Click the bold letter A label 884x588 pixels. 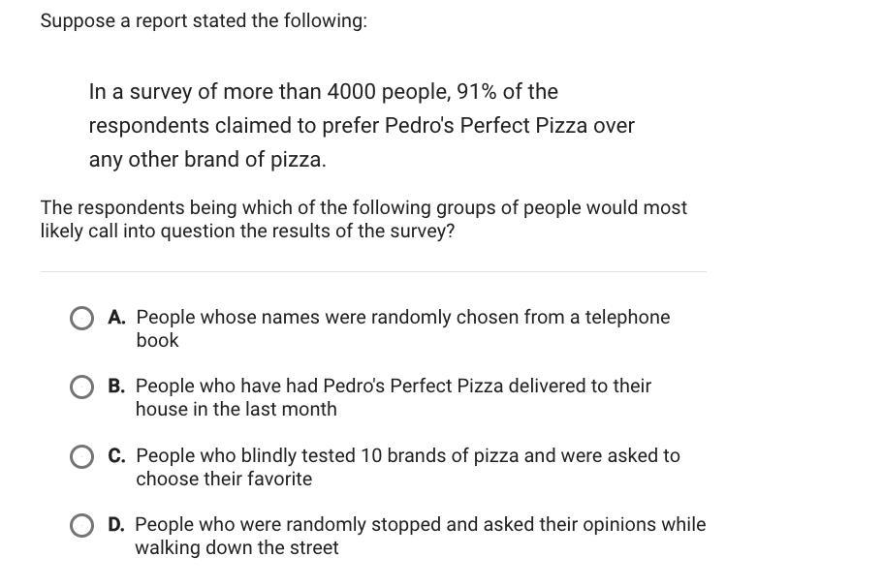click(x=116, y=318)
